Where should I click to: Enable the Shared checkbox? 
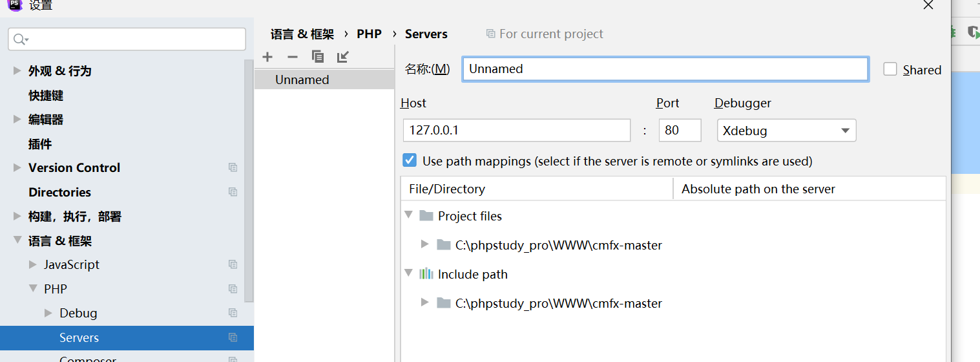pos(890,69)
